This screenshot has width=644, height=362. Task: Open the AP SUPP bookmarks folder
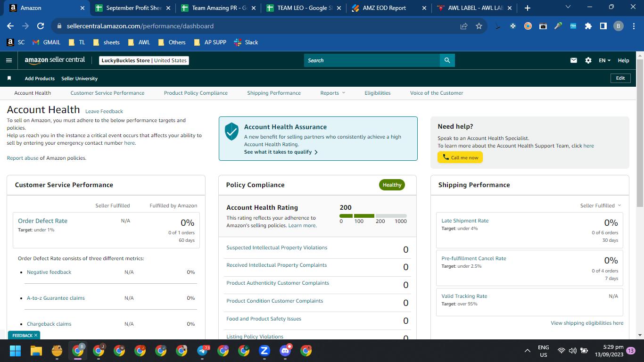coord(210,42)
